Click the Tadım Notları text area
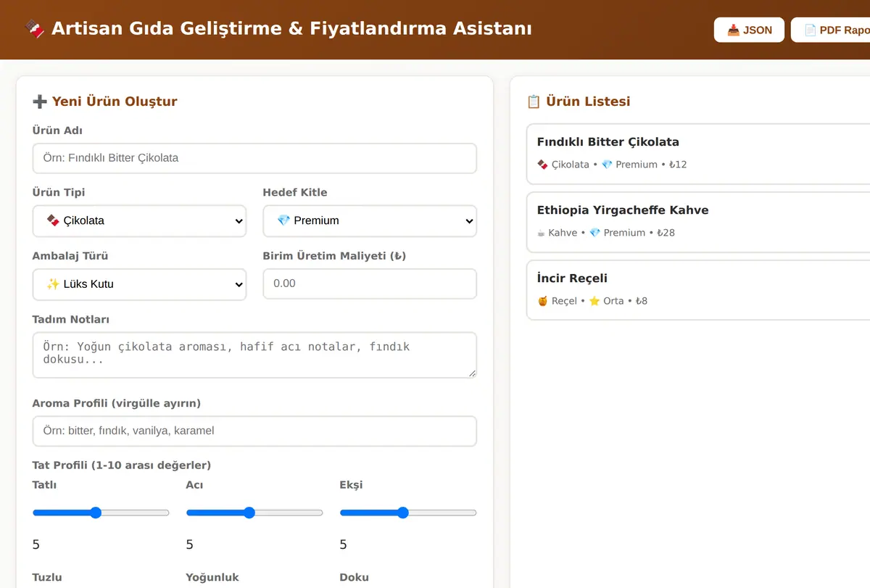This screenshot has height=588, width=870. (x=254, y=355)
